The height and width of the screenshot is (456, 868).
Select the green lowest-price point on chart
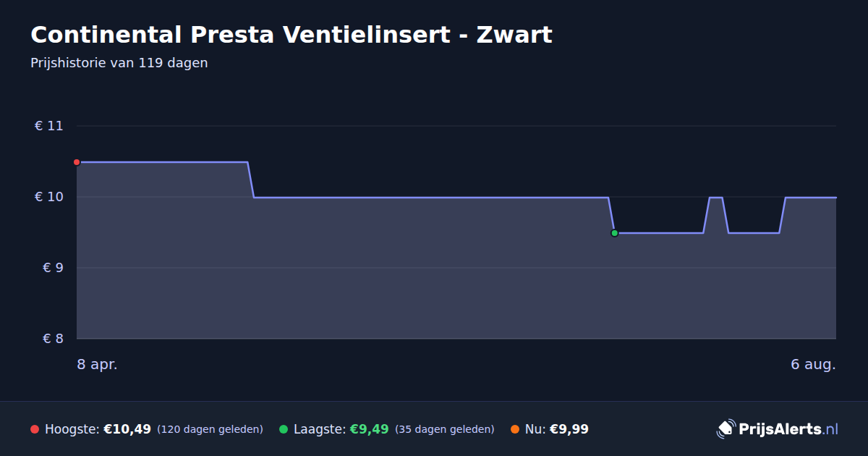point(614,233)
